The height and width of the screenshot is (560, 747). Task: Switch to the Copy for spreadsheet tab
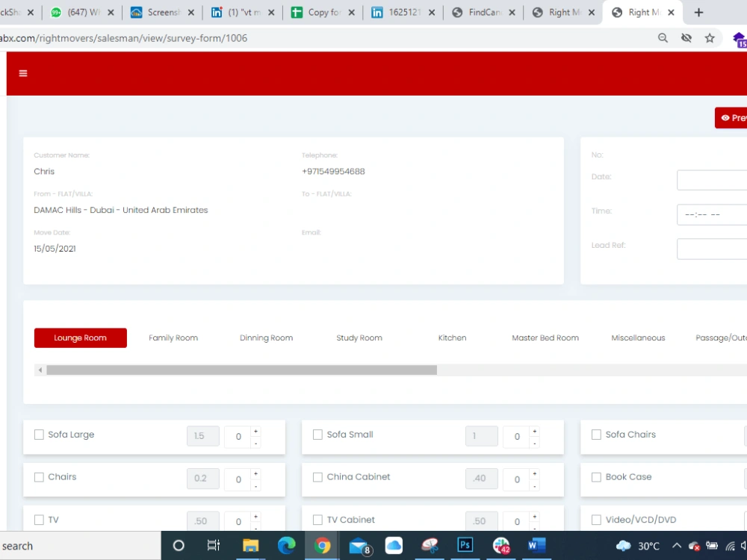pos(325,13)
